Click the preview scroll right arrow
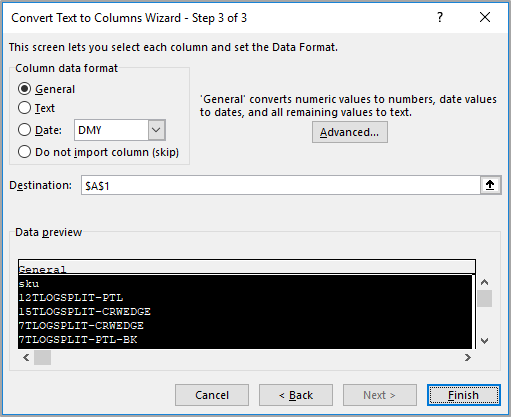The image size is (511, 417). point(468,358)
